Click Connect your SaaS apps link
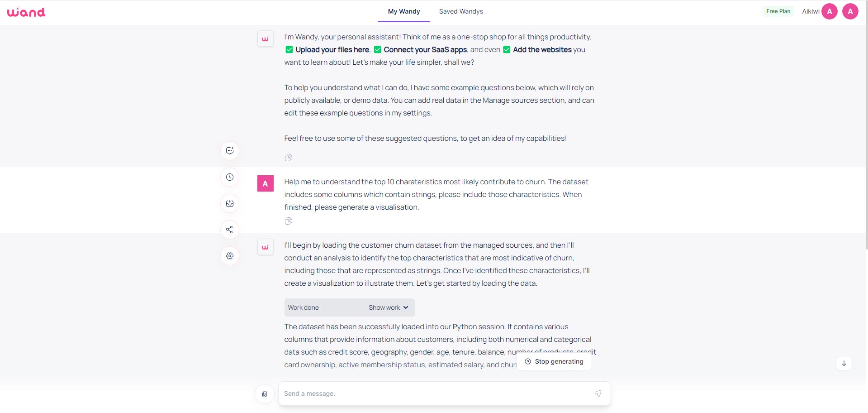 pyautogui.click(x=425, y=50)
